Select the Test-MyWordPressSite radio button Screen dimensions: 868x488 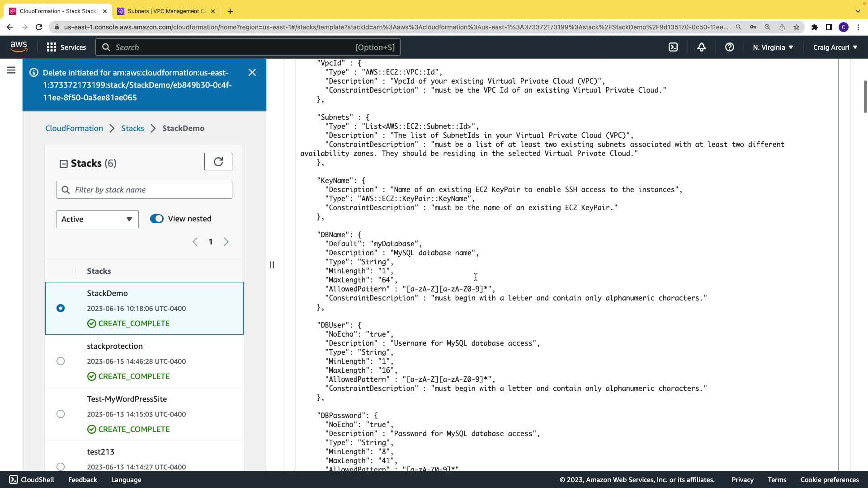61,414
